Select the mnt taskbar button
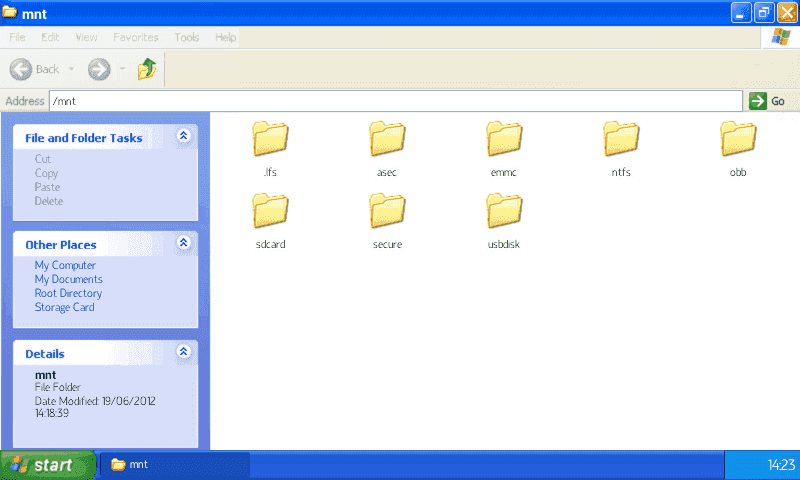The height and width of the screenshot is (480, 800). (x=174, y=465)
